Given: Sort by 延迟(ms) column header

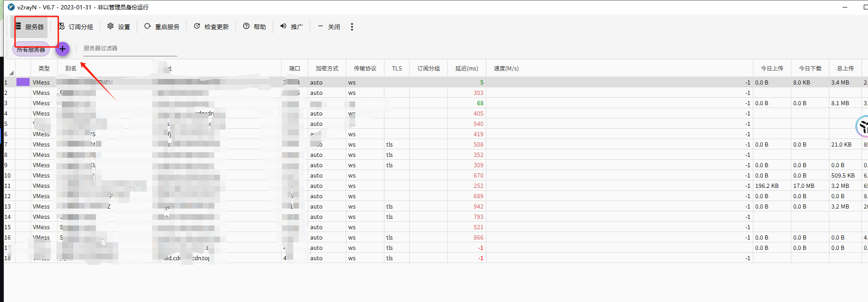Looking at the screenshot, I should [466, 69].
